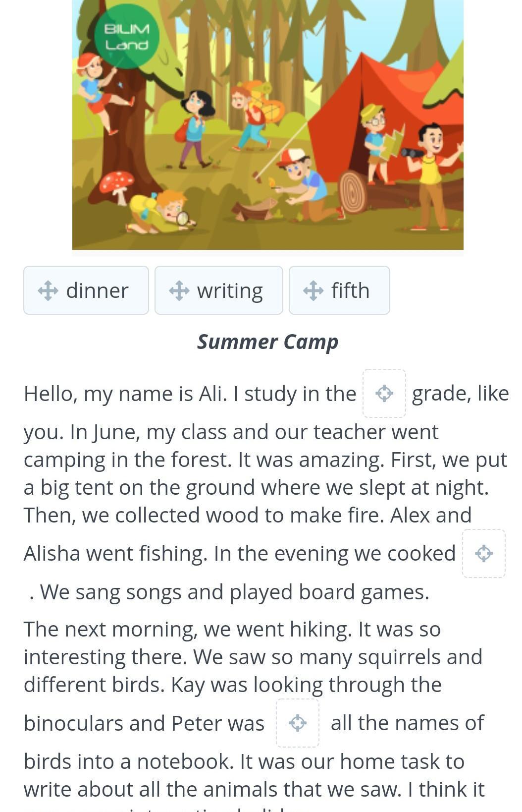Click the Summer Camp heading
Image resolution: width=522 pixels, height=812 pixels.
point(268,342)
